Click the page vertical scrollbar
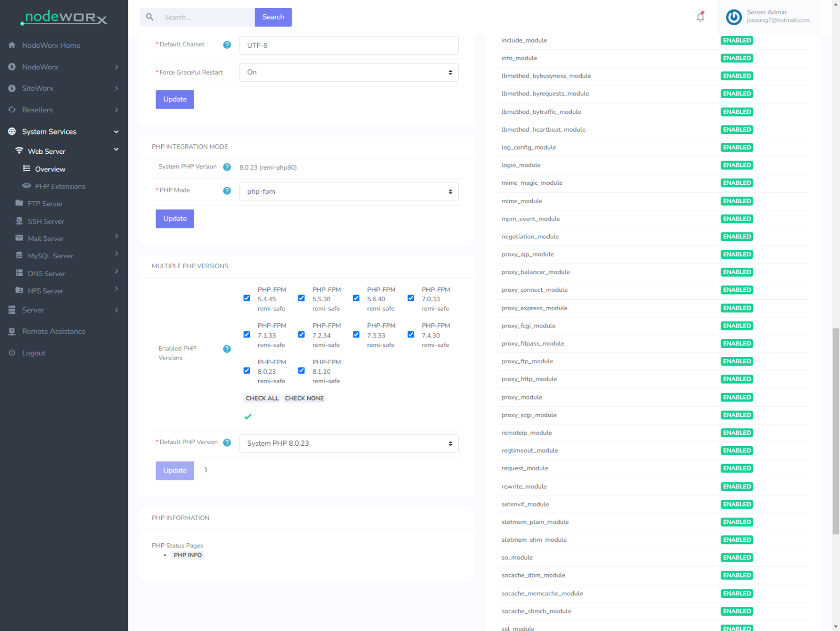 (x=835, y=430)
